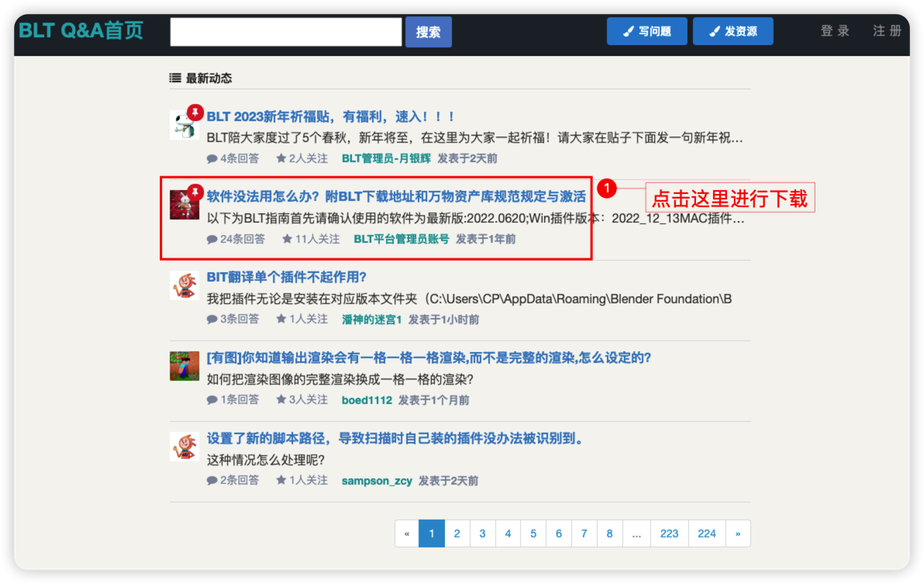This screenshot has width=924, height=584.
Task: Open author profile boed1112
Action: (x=367, y=401)
